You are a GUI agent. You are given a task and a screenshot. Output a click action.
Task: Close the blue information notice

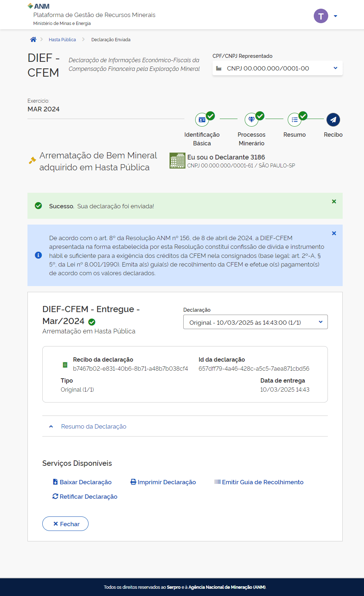point(334,233)
